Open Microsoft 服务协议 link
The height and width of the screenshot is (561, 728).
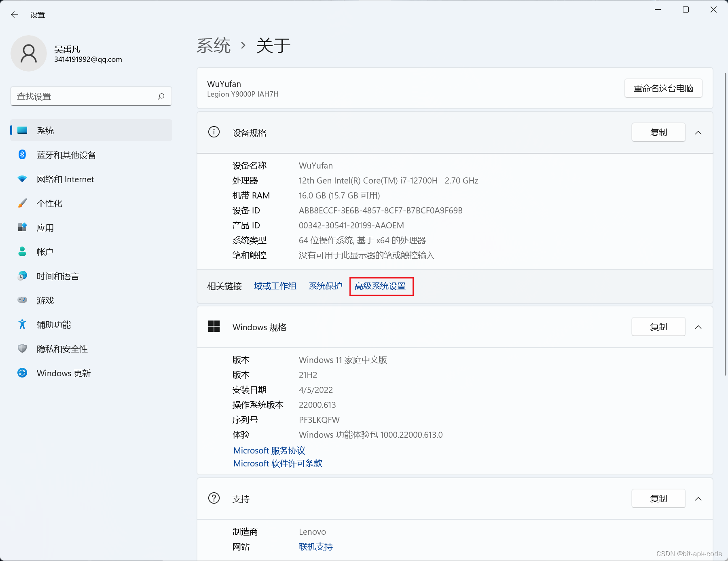[269, 450]
